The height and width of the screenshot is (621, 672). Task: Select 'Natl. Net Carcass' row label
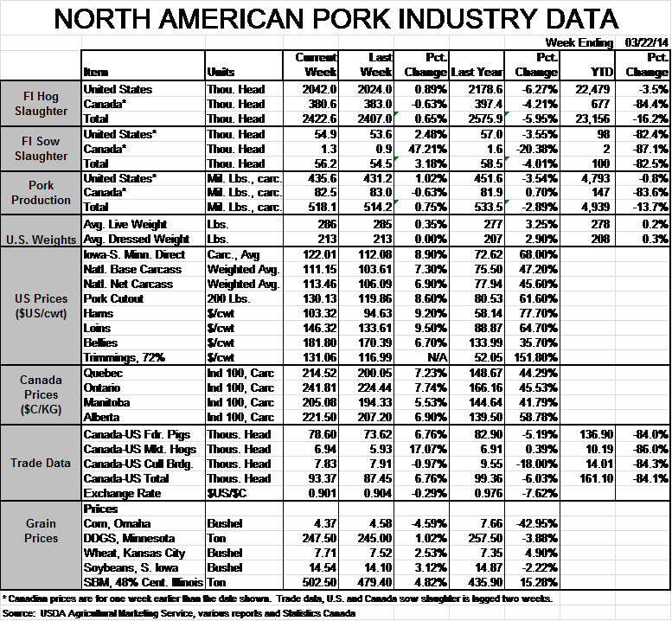tap(128, 285)
